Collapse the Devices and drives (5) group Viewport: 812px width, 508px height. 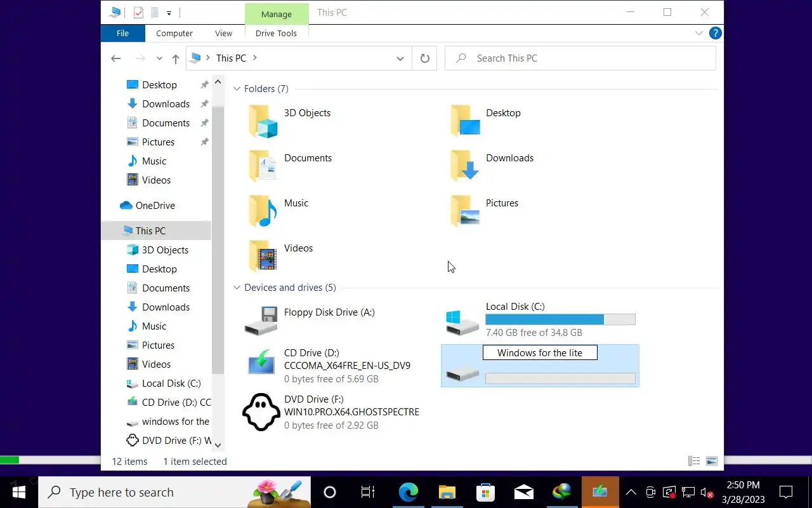(237, 288)
